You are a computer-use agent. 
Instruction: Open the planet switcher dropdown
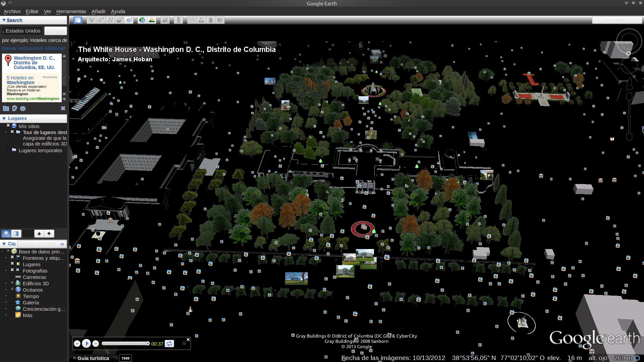click(x=165, y=20)
